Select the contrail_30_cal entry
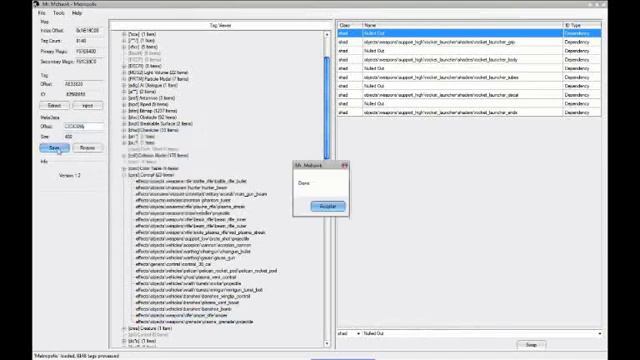This screenshot has width=640, height=360. 173,264
